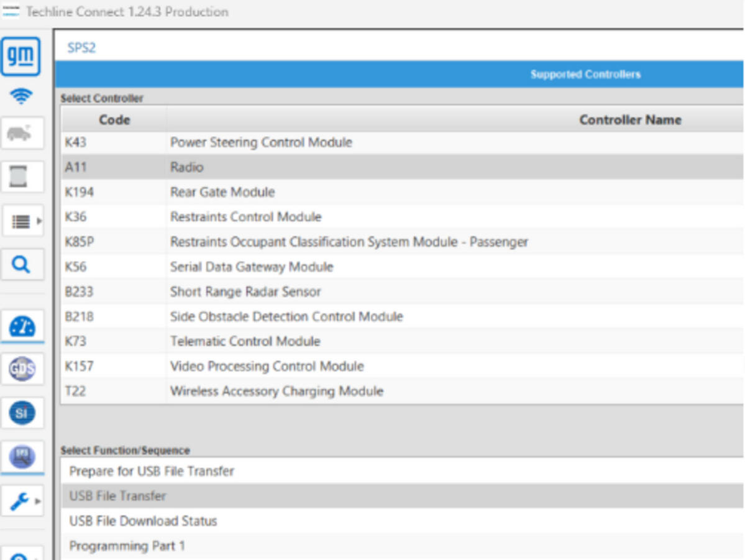Click the GM logo icon
The width and height of the screenshot is (745, 560).
(21, 56)
